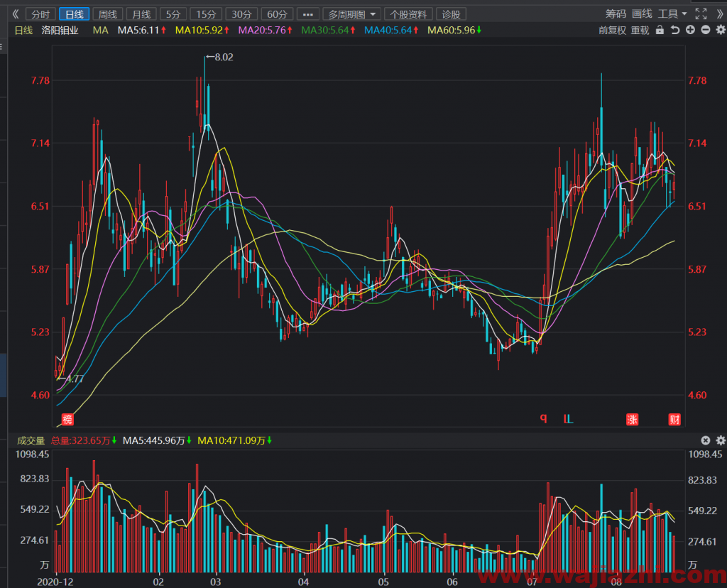The image size is (727, 588).
Task: Click MA10:5.92 legend value
Action: (202, 30)
